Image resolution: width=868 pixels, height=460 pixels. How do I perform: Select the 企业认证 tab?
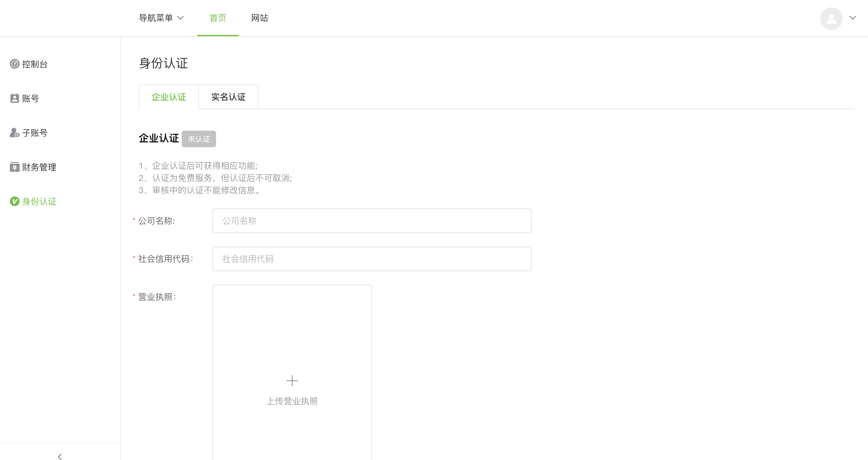[x=169, y=97]
